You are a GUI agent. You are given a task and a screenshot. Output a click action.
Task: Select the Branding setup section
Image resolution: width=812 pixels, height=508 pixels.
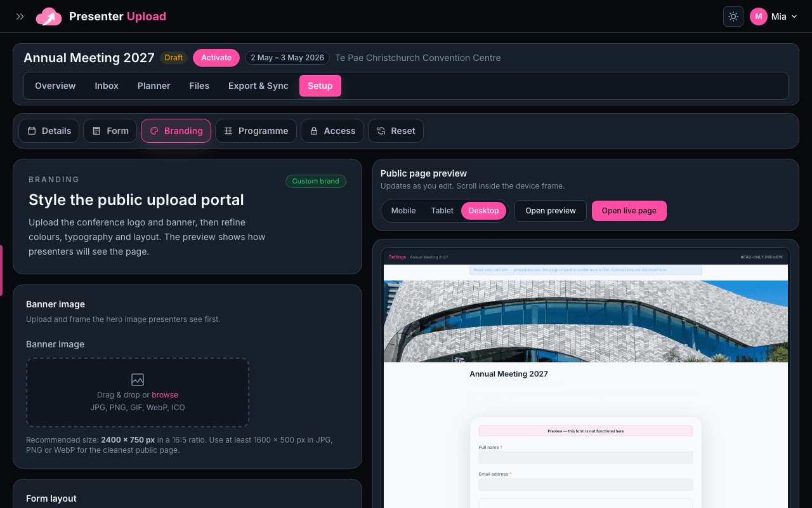click(176, 131)
